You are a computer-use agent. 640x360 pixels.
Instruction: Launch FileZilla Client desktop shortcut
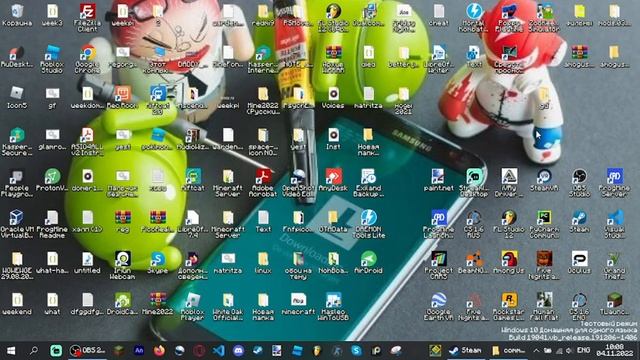[x=87, y=18]
